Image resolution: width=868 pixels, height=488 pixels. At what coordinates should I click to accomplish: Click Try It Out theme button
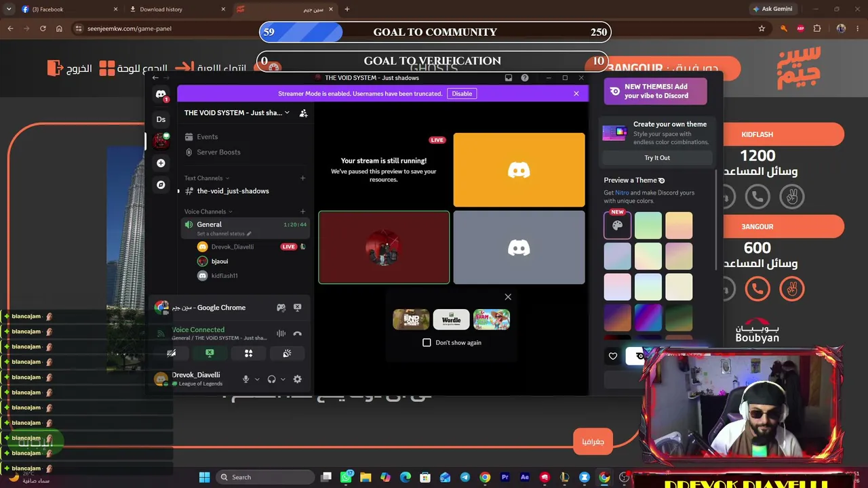click(657, 158)
